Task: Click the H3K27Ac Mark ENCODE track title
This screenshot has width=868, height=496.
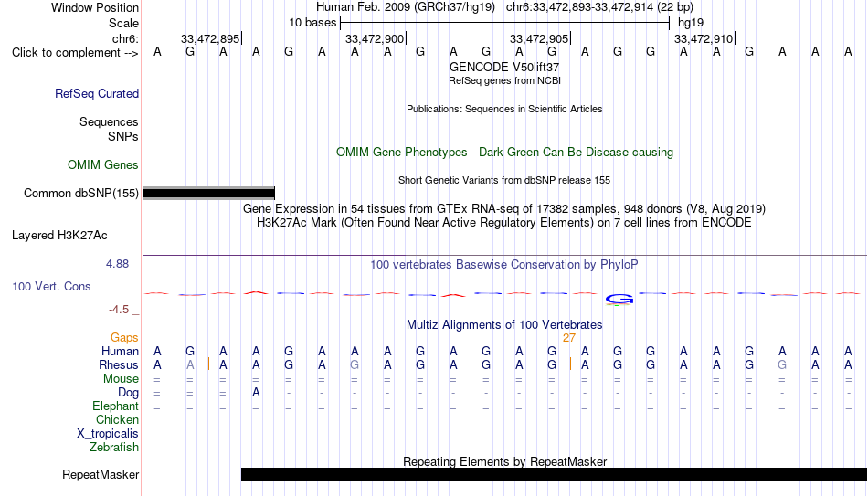Action: click(504, 223)
